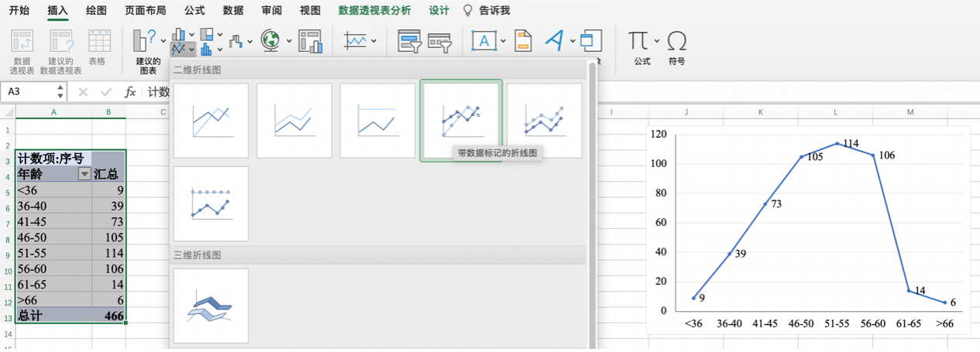Choose the 3D line chart thumbnail

click(x=211, y=306)
